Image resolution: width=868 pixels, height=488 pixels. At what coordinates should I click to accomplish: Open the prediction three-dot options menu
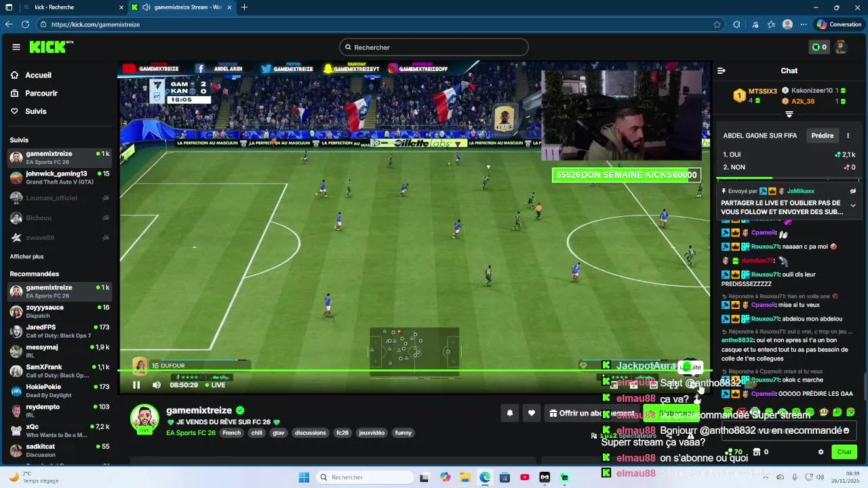pyautogui.click(x=848, y=136)
